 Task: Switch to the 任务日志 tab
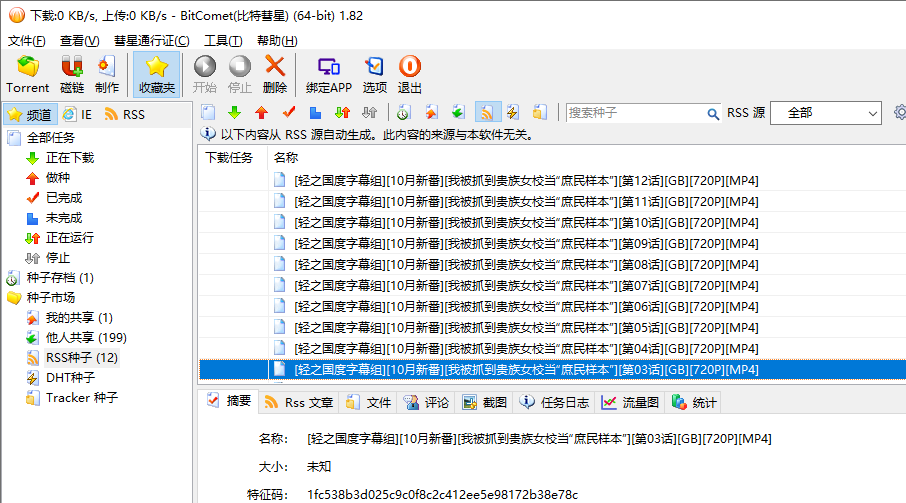[x=556, y=402]
